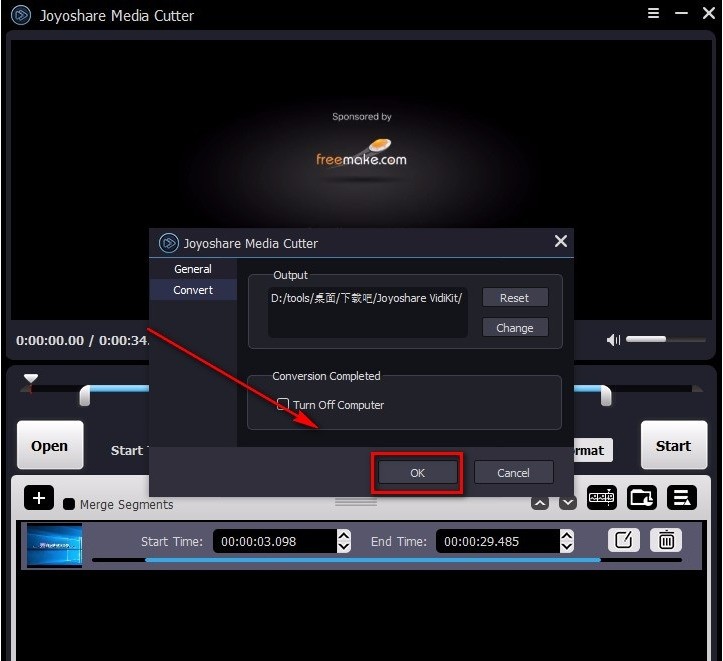Click the white playhead marker triangle

point(31,378)
